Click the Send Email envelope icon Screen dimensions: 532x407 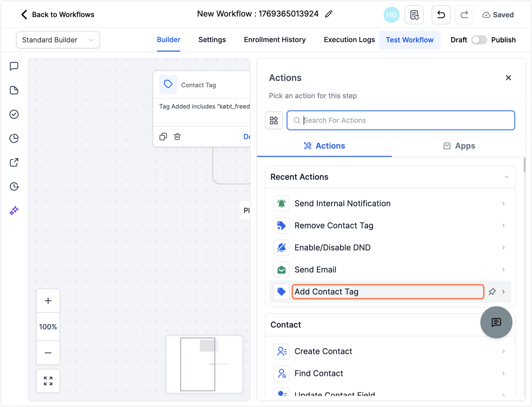pos(282,270)
